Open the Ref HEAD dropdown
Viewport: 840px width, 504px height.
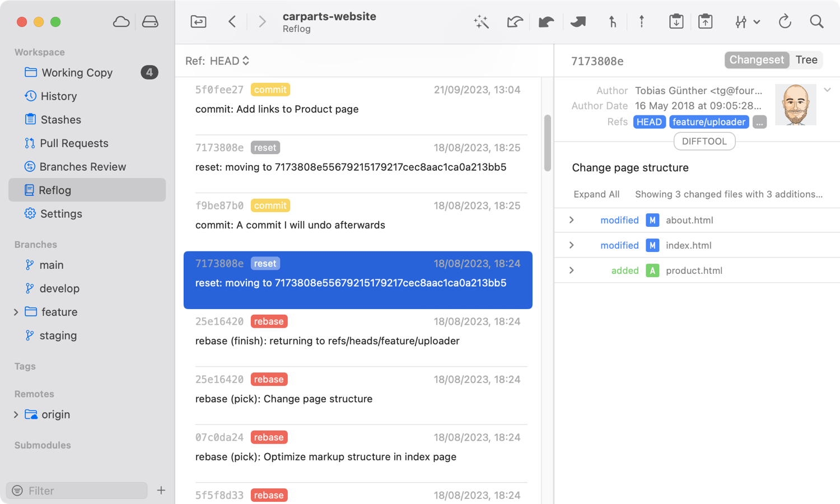point(229,61)
